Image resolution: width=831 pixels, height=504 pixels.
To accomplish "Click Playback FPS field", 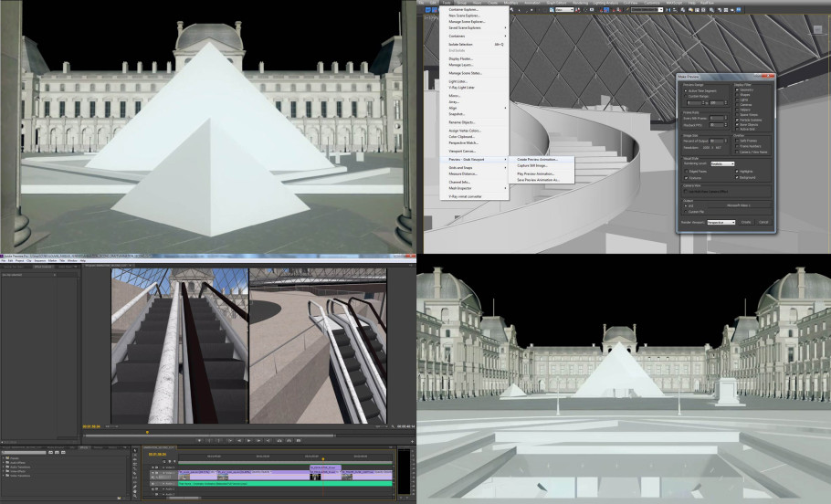I will (x=717, y=124).
